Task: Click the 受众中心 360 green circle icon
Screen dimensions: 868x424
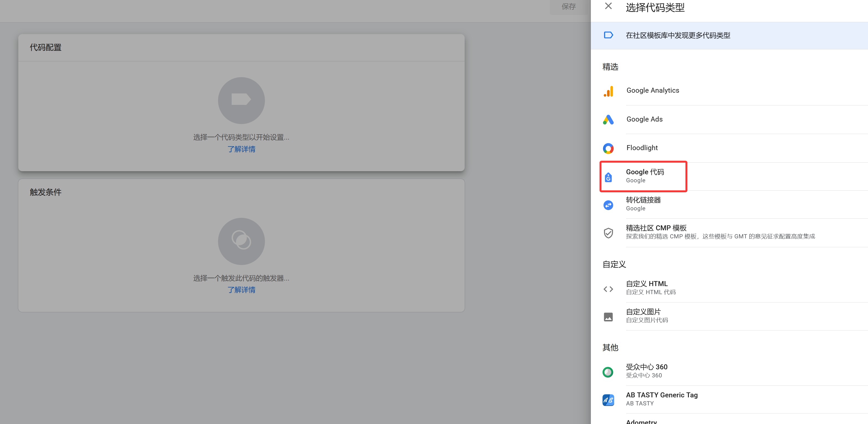Action: pyautogui.click(x=608, y=372)
